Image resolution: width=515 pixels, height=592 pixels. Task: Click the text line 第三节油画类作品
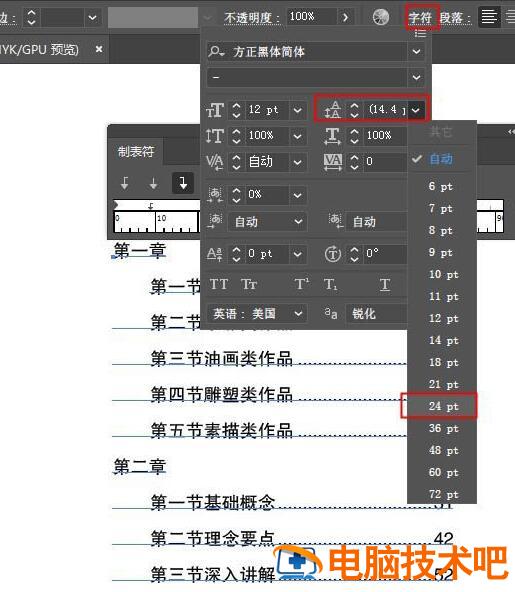coord(222,358)
